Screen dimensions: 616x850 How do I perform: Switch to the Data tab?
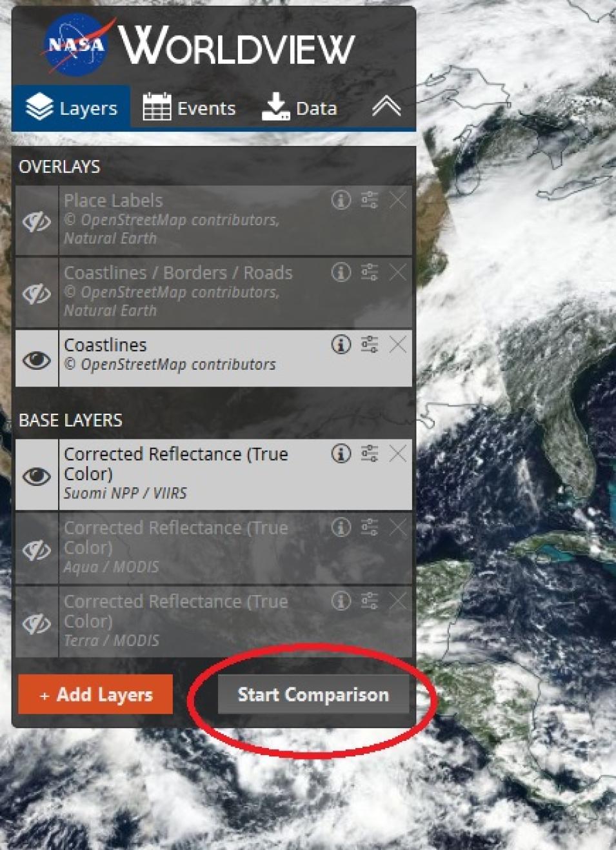click(x=299, y=108)
